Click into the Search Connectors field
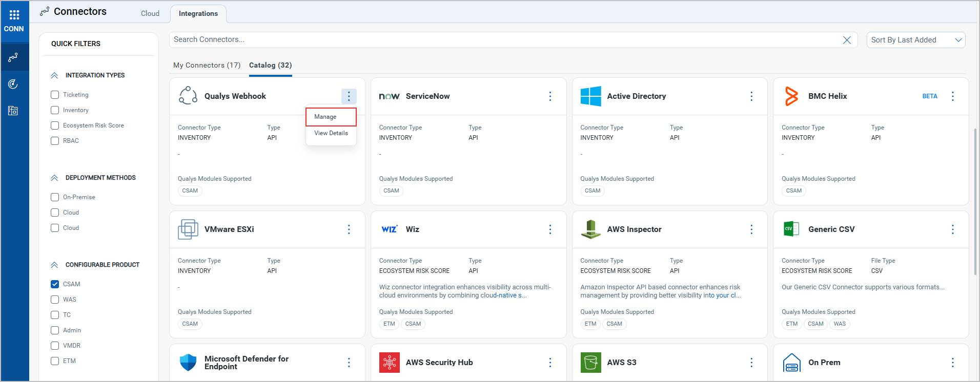The image size is (980, 382). [x=502, y=40]
